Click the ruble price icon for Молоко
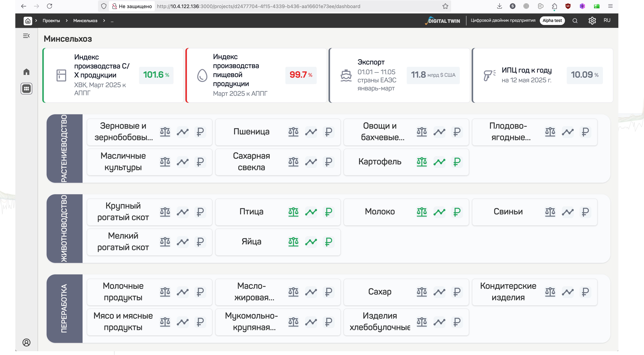 pyautogui.click(x=457, y=212)
